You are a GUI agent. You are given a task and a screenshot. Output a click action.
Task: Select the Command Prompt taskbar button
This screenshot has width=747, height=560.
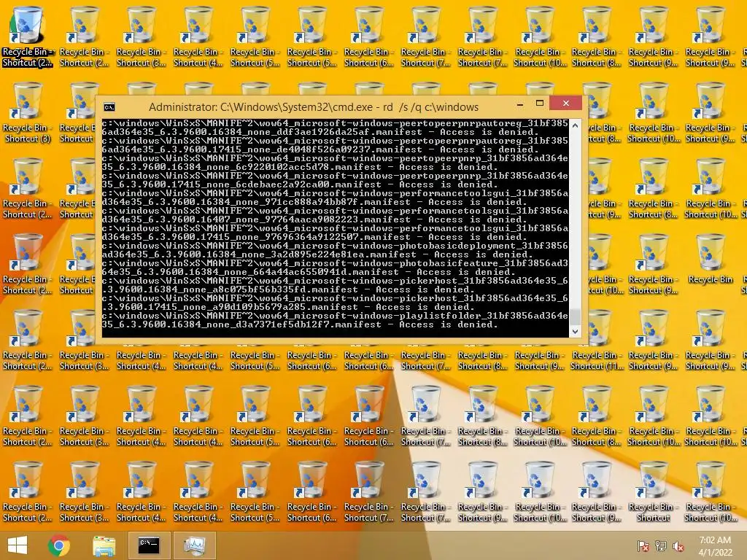pos(149,545)
